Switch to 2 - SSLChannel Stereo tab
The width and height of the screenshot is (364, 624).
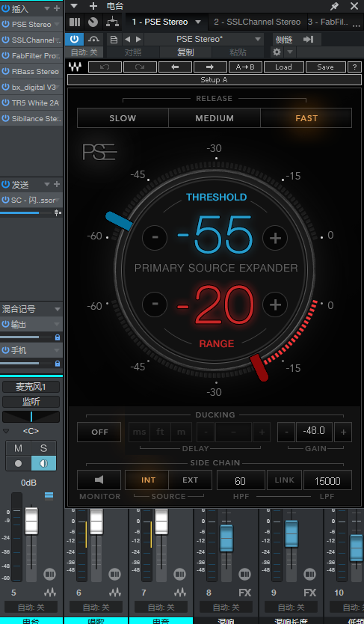coord(257,22)
